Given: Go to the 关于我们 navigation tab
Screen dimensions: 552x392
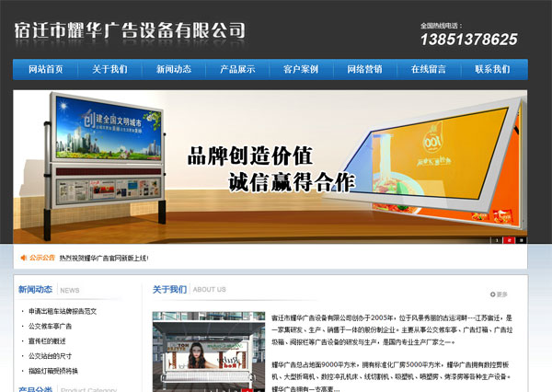Looking at the screenshot, I should pos(109,69).
